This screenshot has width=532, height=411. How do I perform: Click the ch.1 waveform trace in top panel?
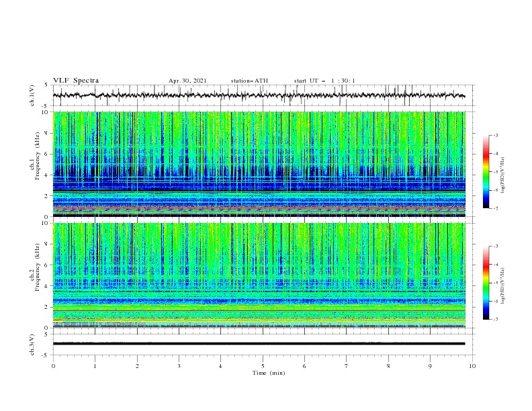(x=259, y=95)
